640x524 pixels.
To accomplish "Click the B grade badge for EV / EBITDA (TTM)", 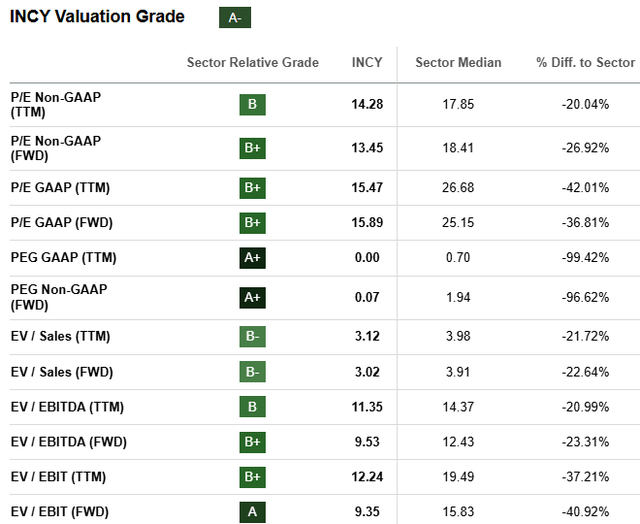I will pyautogui.click(x=252, y=406).
